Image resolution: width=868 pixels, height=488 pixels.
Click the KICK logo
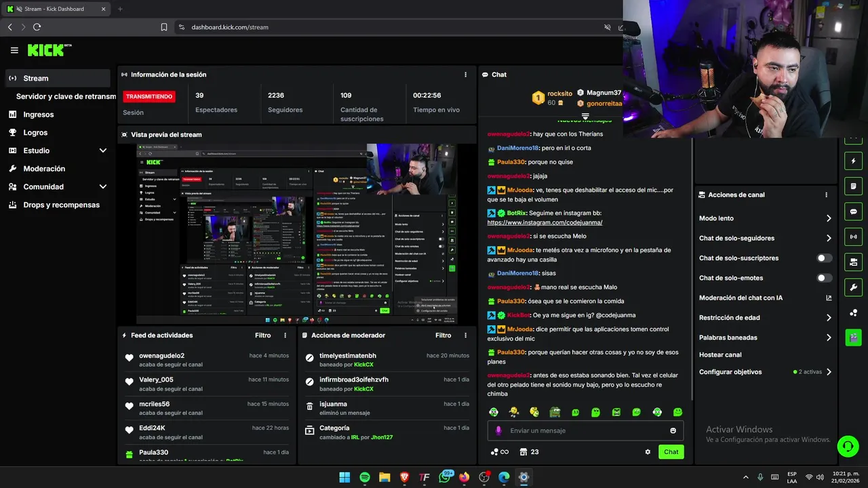[49, 50]
